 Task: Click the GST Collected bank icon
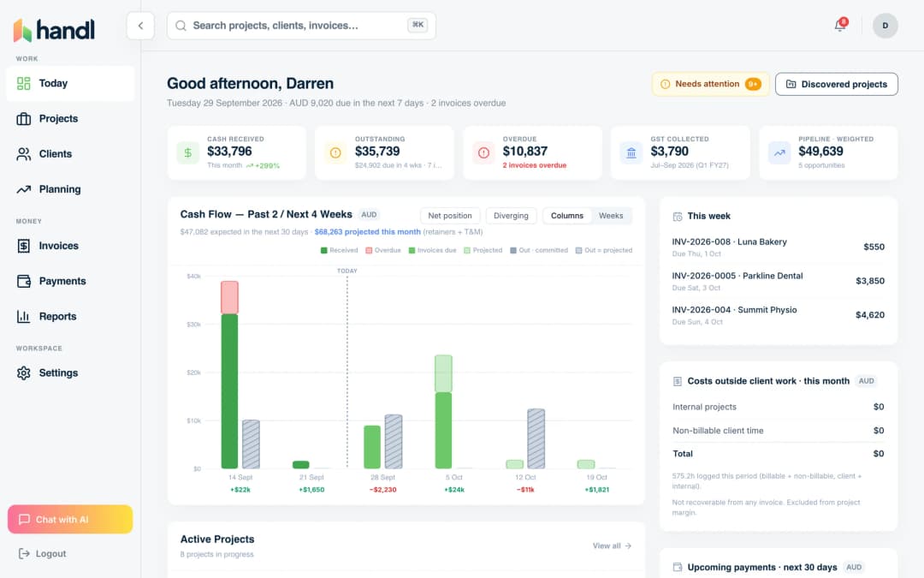(631, 153)
